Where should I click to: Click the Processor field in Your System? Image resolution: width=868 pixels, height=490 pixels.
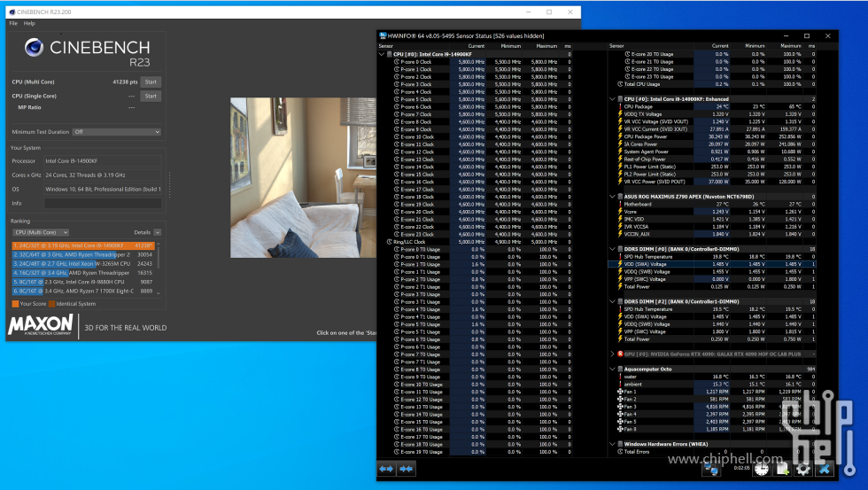pos(103,161)
